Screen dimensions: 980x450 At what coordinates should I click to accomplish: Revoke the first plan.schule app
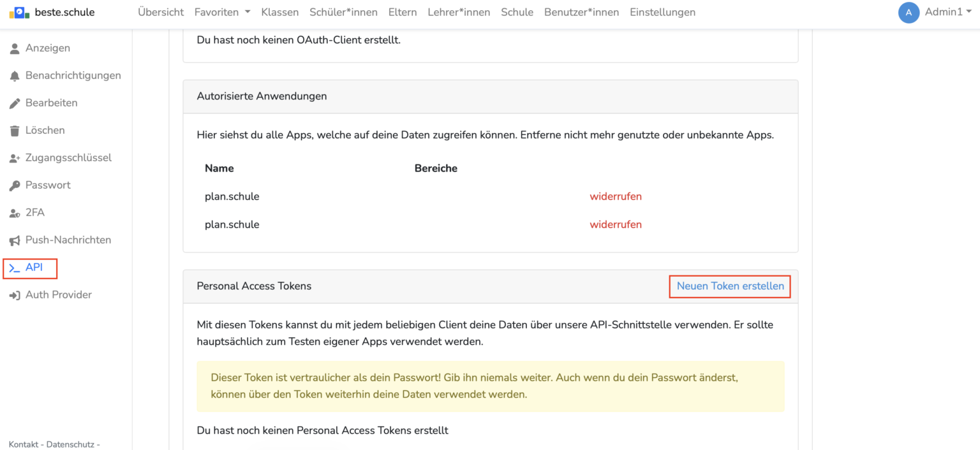[615, 196]
